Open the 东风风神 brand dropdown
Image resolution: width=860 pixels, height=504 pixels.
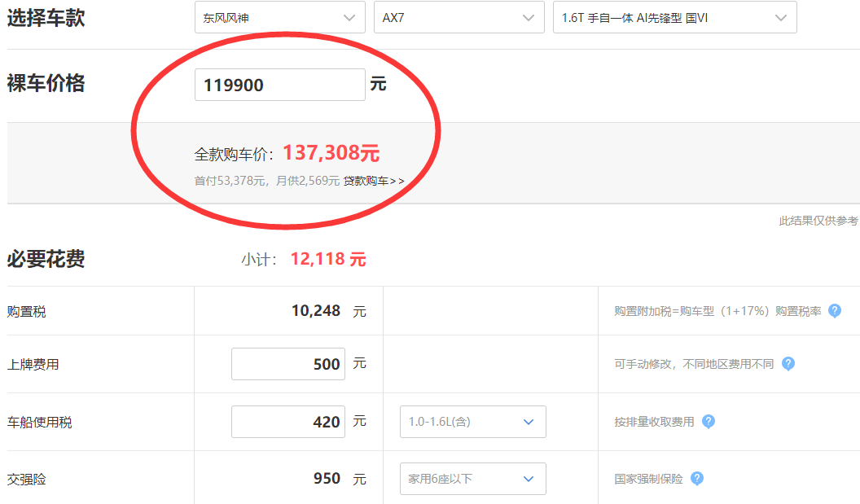[279, 18]
